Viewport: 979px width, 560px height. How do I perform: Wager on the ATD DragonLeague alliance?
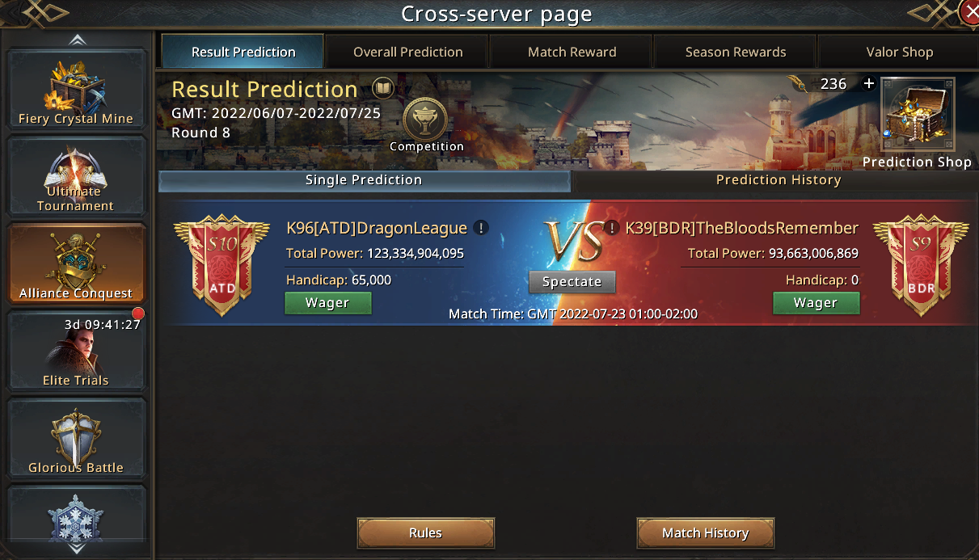327,303
